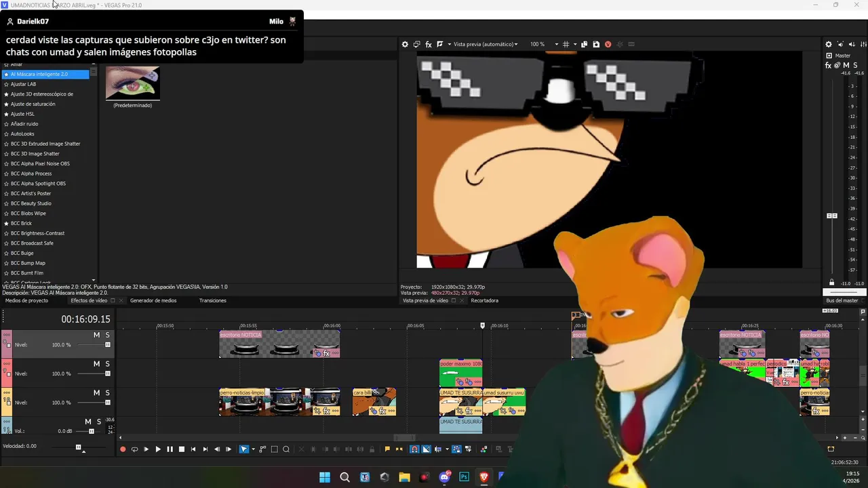Mute the audio track with Vol.
The width and height of the screenshot is (868, 488).
[88, 422]
